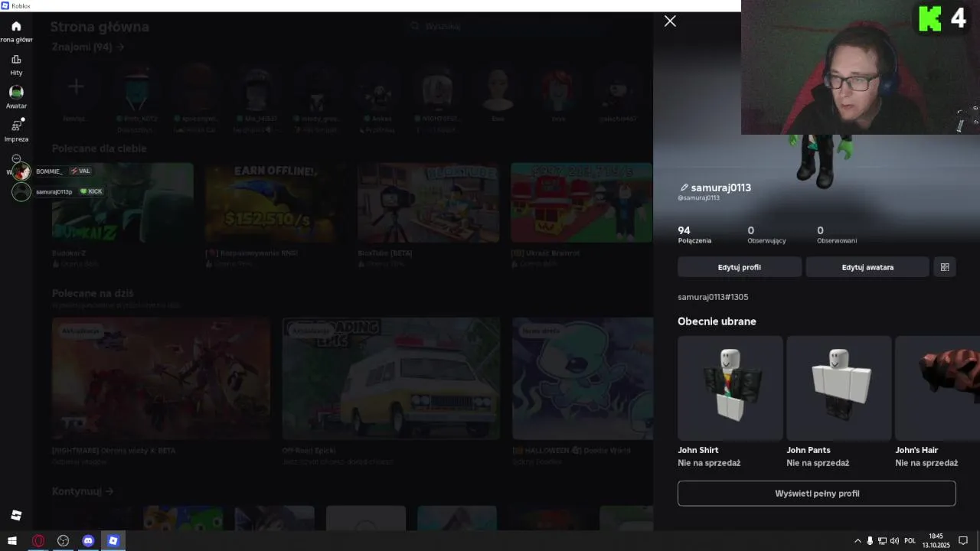Open 0 Obserwowani following count

(837, 235)
